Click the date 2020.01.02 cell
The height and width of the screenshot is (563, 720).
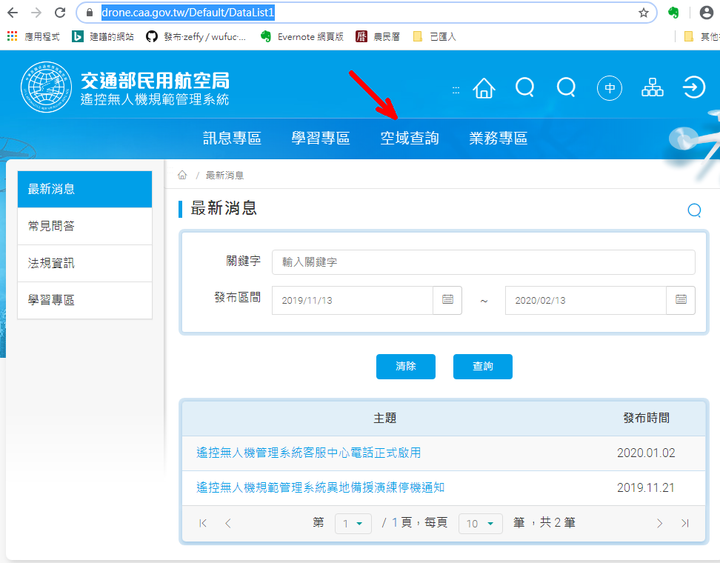[x=646, y=453]
